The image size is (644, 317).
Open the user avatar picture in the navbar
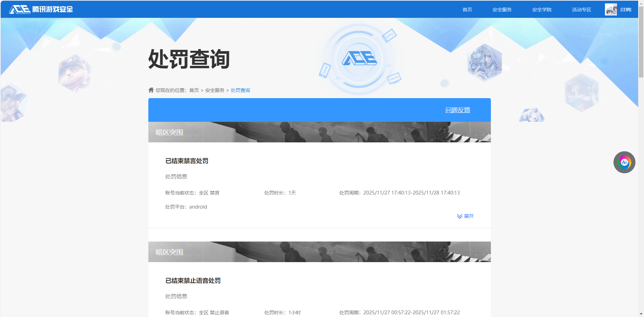point(611,9)
